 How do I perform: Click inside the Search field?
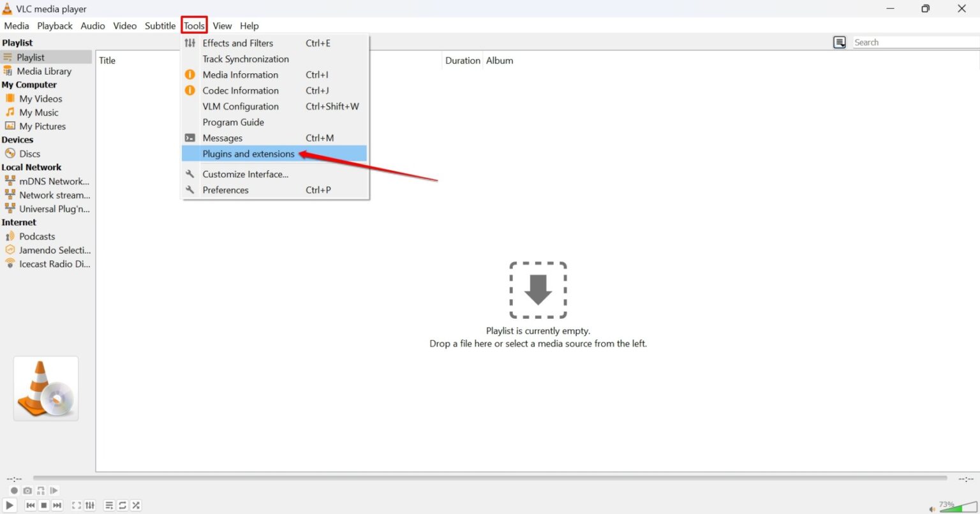coord(906,41)
